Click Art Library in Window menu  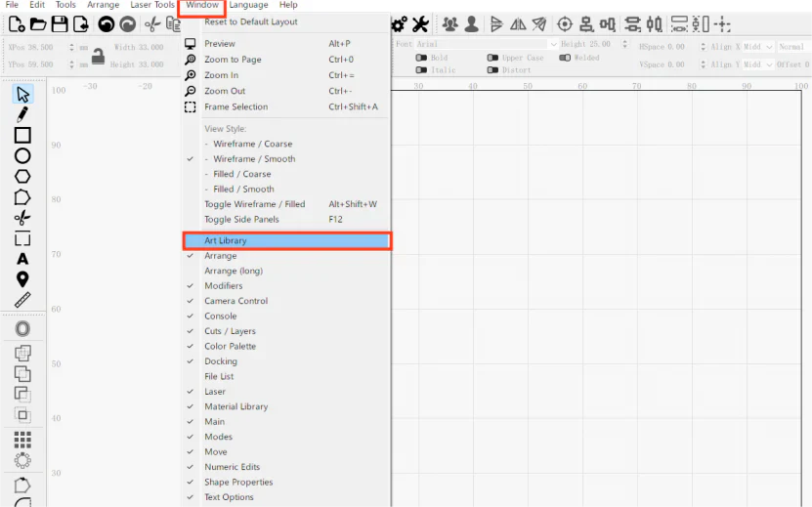226,240
